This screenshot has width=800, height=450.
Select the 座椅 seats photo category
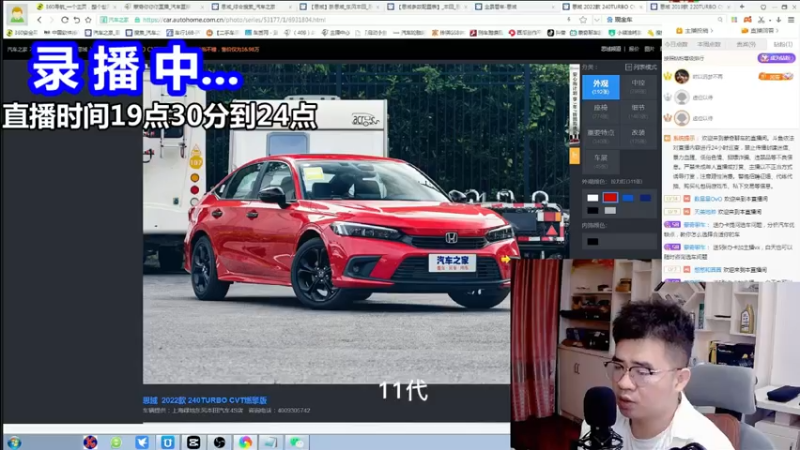tap(601, 111)
